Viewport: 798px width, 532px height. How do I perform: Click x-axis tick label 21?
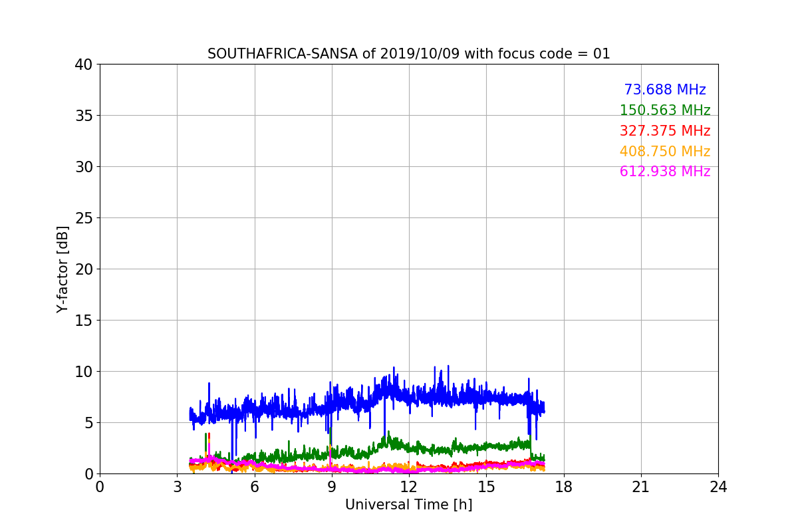[x=641, y=487]
